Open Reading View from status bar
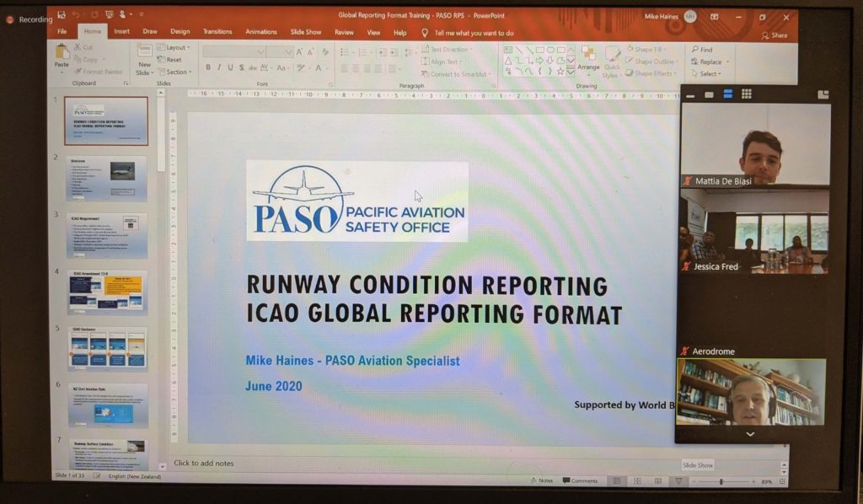Screen dimensions: 863x504 658,481
